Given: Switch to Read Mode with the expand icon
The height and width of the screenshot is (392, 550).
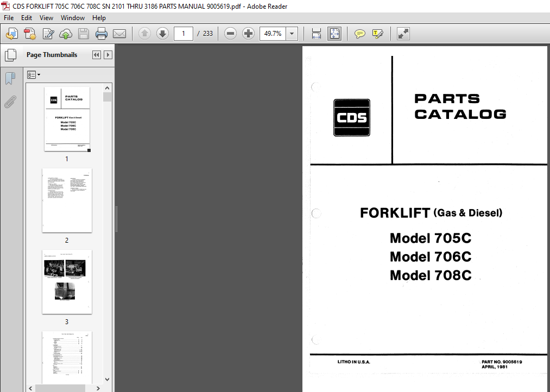Looking at the screenshot, I should [x=403, y=34].
